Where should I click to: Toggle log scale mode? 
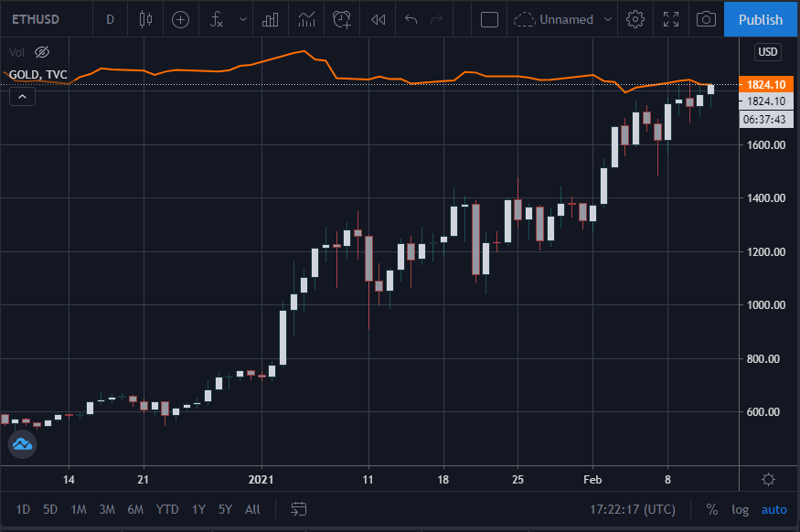(x=740, y=509)
